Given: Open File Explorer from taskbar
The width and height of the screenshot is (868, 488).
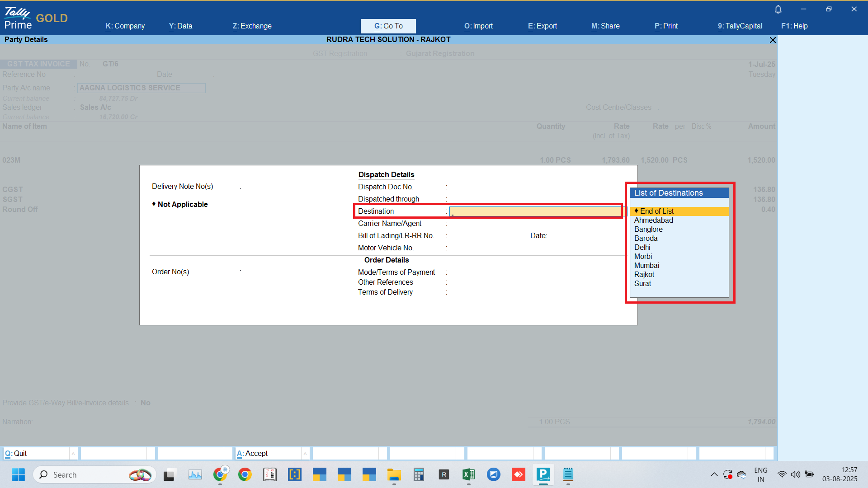Looking at the screenshot, I should pyautogui.click(x=394, y=474).
